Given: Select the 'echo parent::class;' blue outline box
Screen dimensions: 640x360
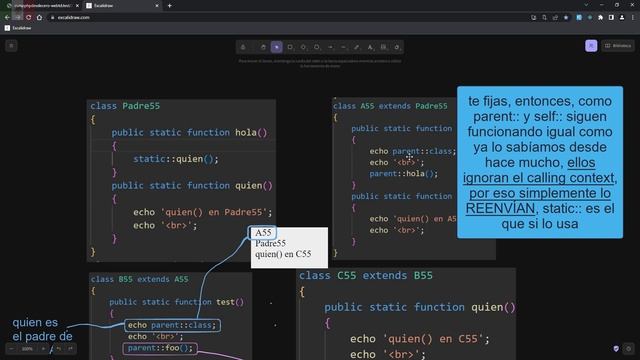Looking at the screenshot, I should 172,325.
